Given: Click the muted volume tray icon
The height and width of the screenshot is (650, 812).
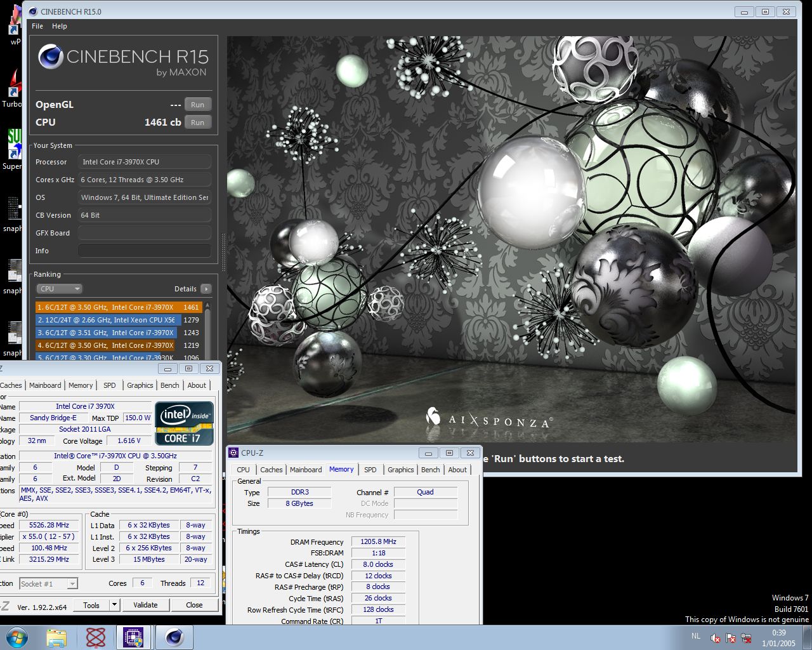Looking at the screenshot, I should tap(716, 638).
